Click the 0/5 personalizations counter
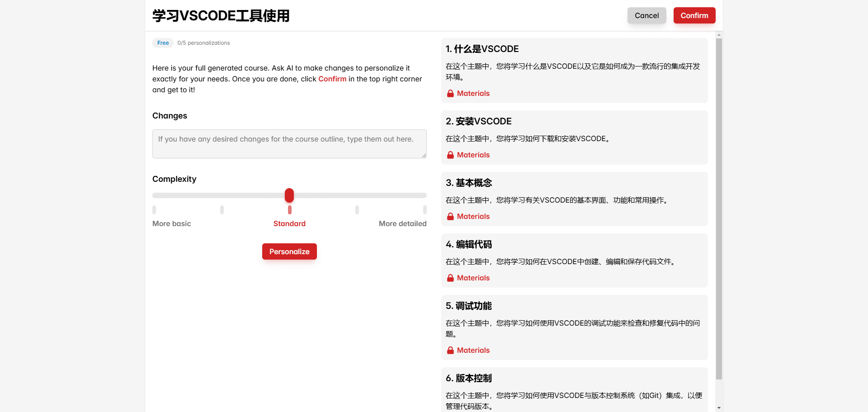 [x=203, y=43]
